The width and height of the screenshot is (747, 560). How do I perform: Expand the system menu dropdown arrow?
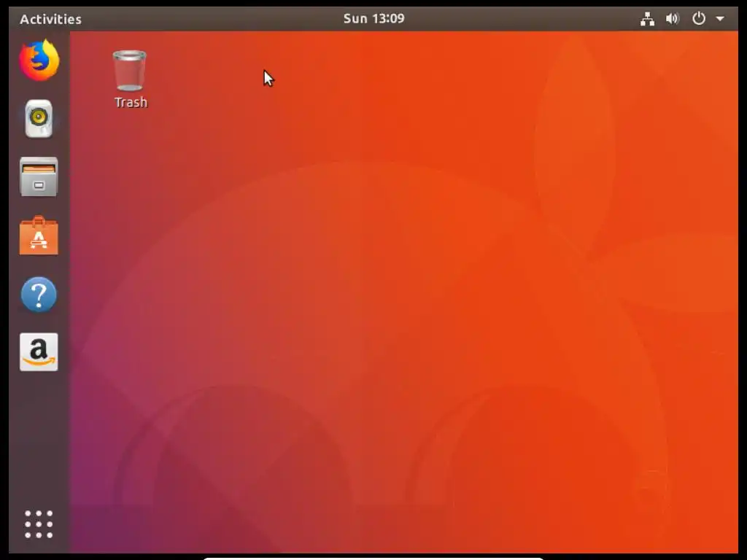point(720,19)
